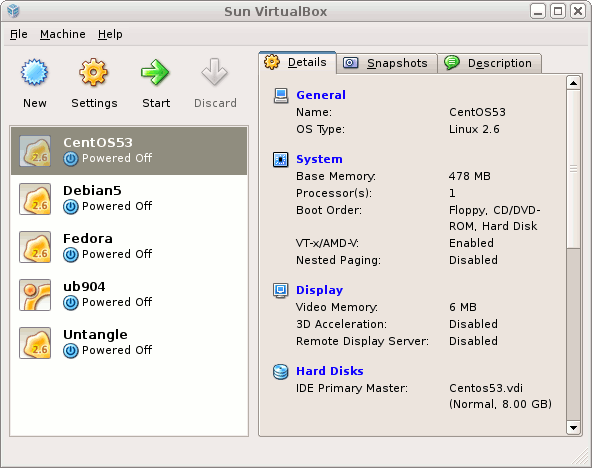The image size is (592, 468).
Task: Click the Name value CentOS53 in details
Action: (x=477, y=112)
